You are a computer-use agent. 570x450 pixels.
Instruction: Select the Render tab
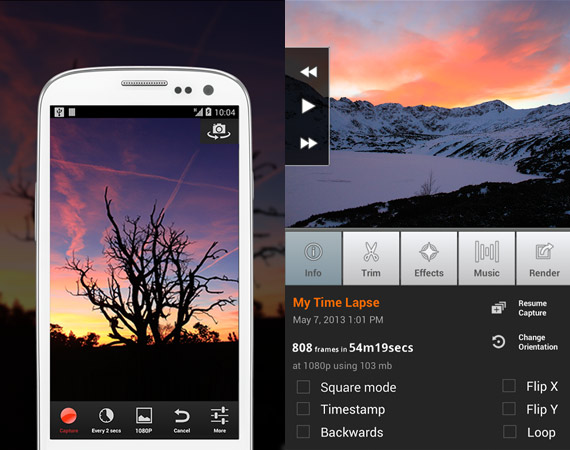tap(543, 258)
